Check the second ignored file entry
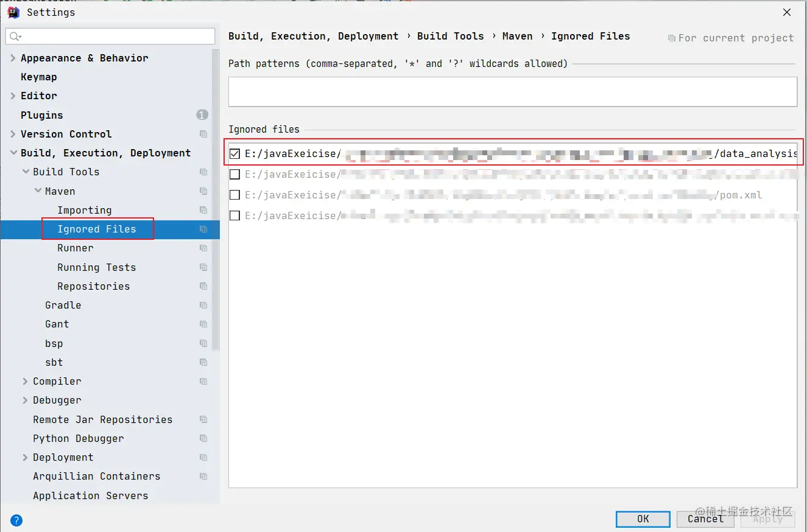Viewport: 807px width, 532px height. (234, 174)
